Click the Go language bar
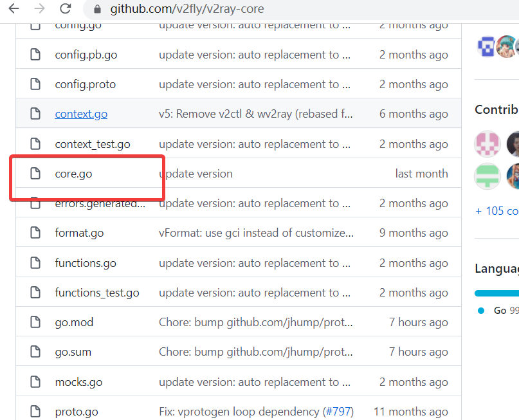This screenshot has height=420, width=519. [x=496, y=293]
